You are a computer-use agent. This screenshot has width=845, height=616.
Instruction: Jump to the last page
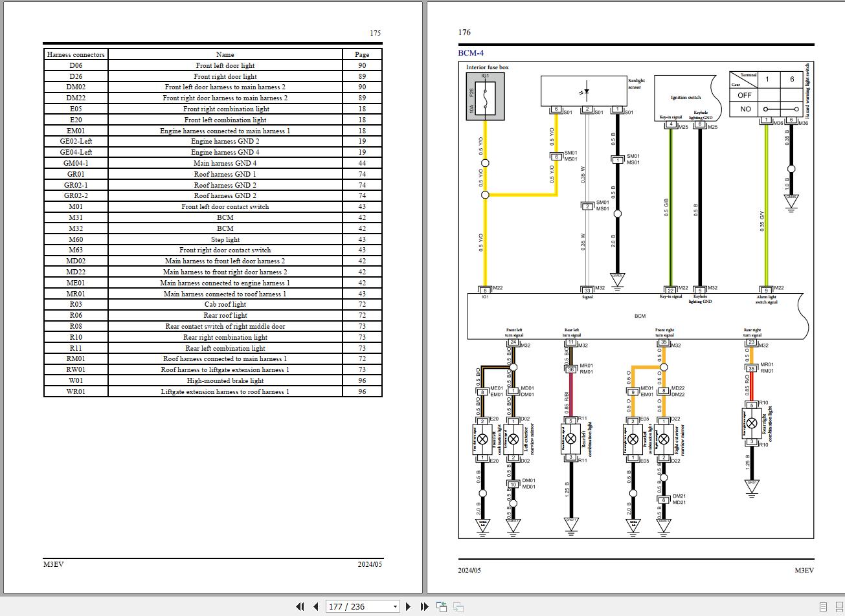(424, 606)
